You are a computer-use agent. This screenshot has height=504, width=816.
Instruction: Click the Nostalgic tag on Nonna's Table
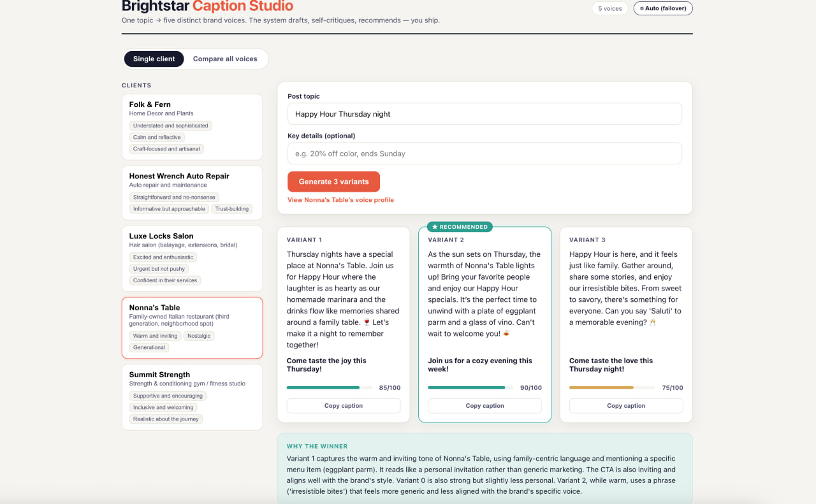coord(199,336)
